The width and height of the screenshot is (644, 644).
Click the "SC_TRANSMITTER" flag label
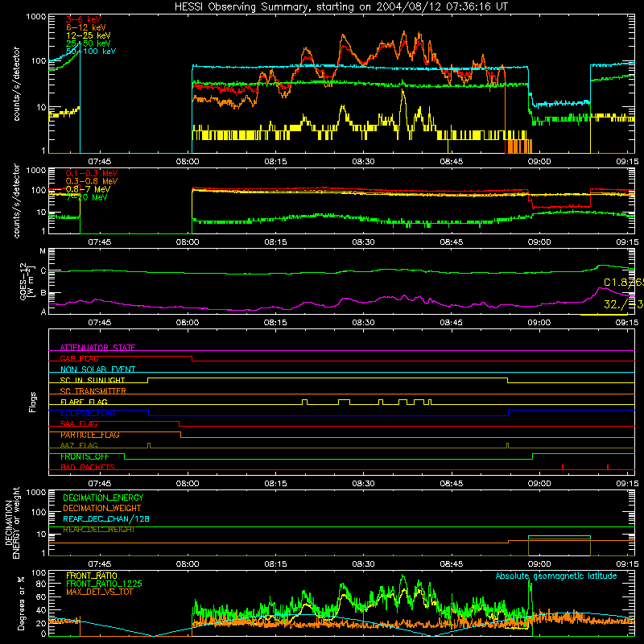pyautogui.click(x=93, y=391)
